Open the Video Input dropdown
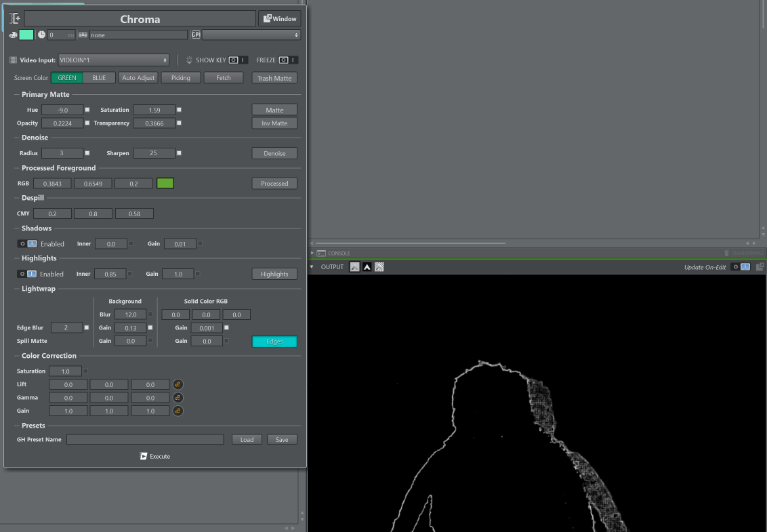767x532 pixels. [x=113, y=60]
